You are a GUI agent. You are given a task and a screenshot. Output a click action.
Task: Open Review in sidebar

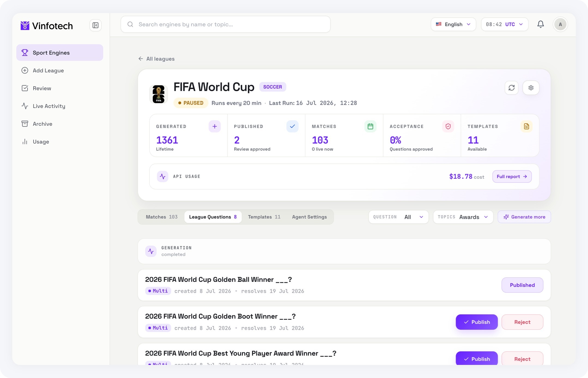coord(60,88)
